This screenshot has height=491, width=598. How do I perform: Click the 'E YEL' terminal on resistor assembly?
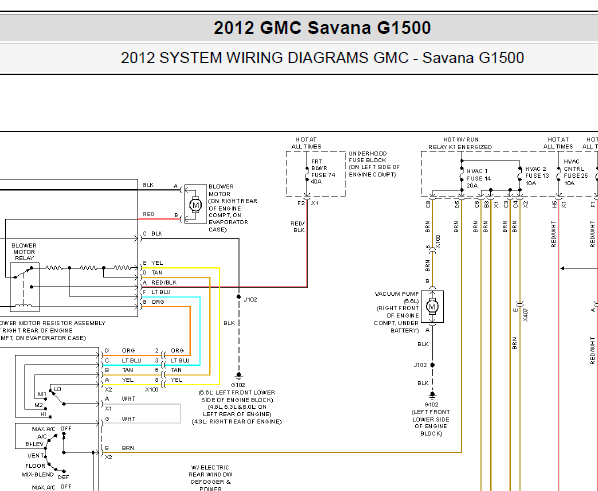(x=153, y=263)
